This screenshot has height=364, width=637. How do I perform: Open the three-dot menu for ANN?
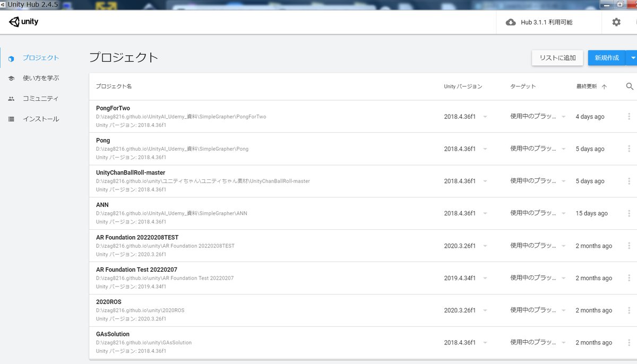pos(630,213)
